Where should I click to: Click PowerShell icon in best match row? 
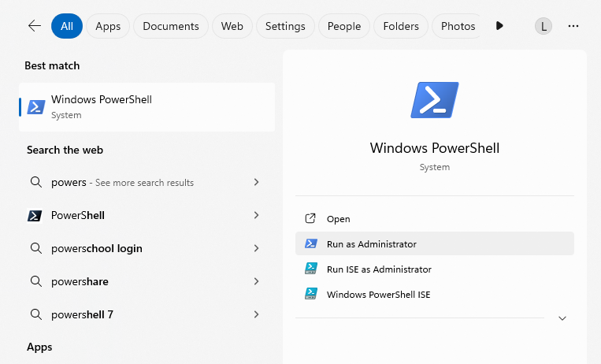36,107
